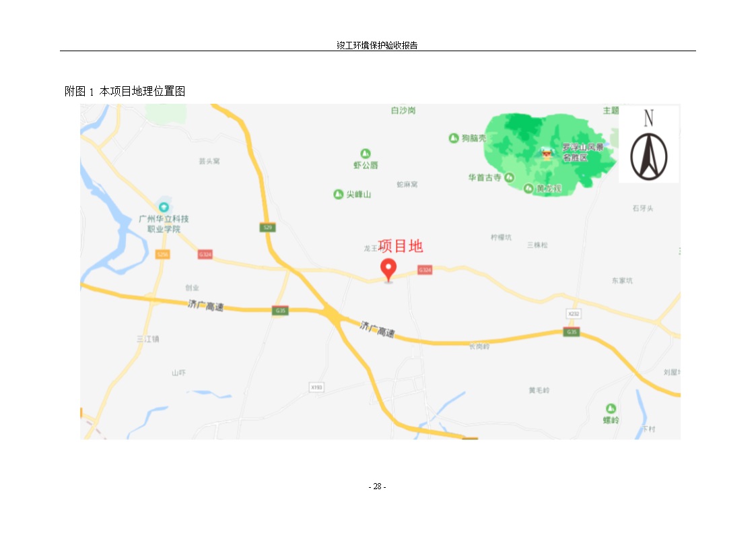Click the X232 road shield
This screenshot has width=756, height=535.
[x=574, y=313]
